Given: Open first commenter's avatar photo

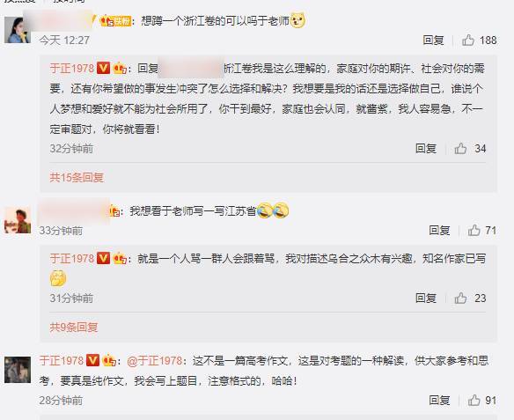Looking at the screenshot, I should (18, 30).
